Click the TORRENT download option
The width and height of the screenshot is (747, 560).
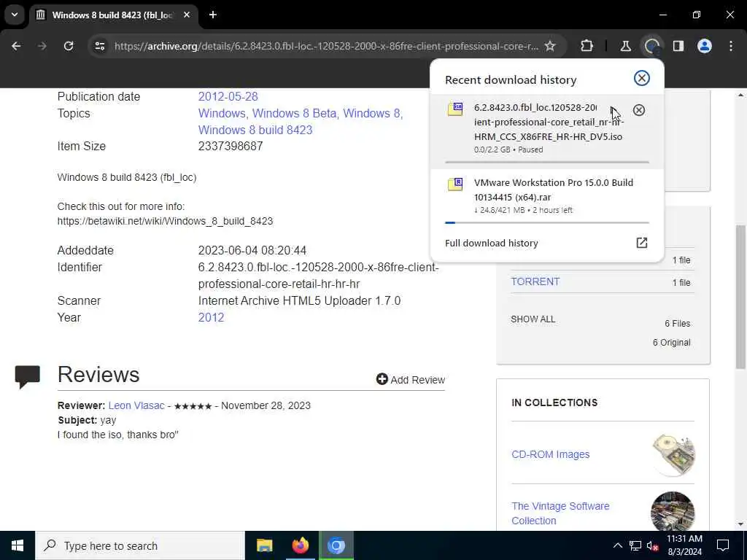(x=535, y=281)
